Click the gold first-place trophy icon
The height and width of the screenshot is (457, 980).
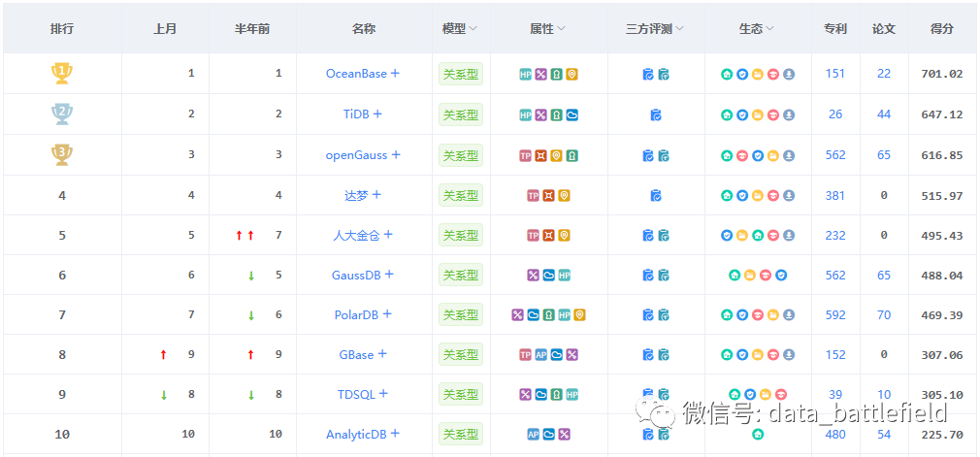[62, 74]
